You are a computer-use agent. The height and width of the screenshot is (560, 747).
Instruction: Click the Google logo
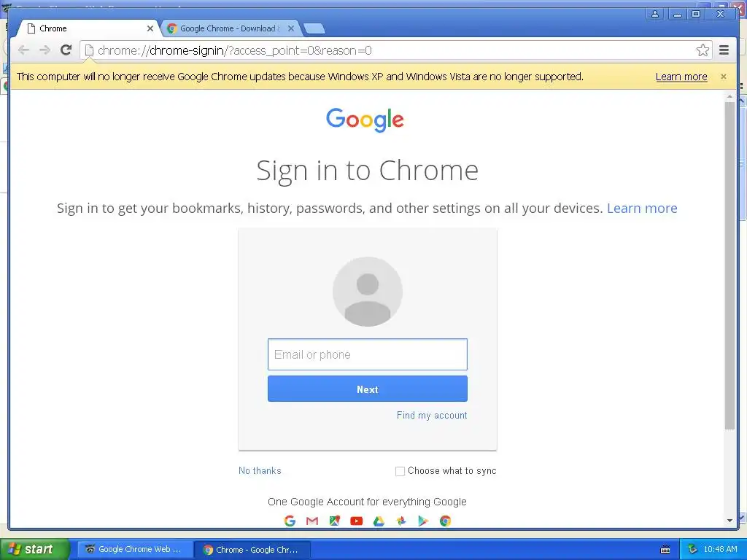point(365,120)
